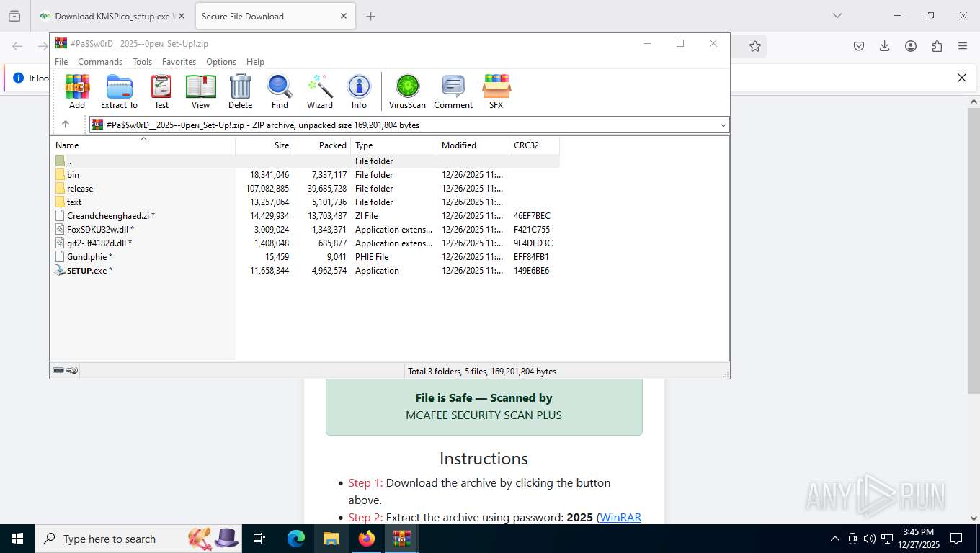
Task: Sort files by Size column header
Action: (264, 145)
